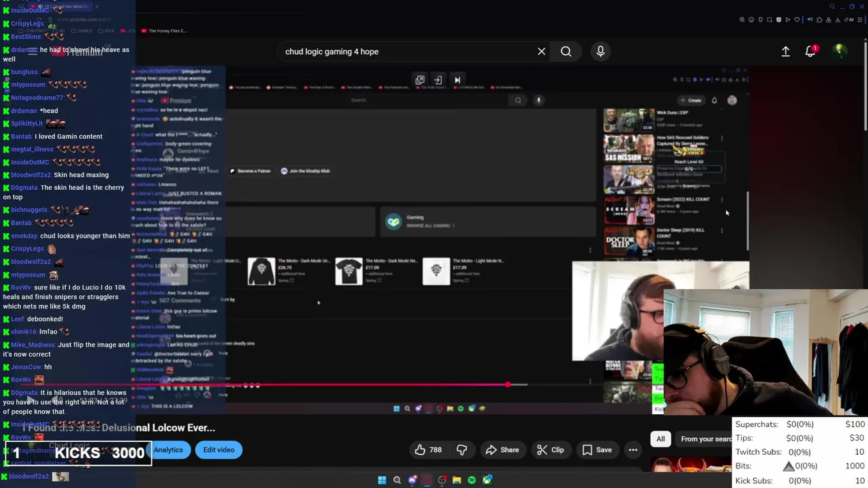Image resolution: width=868 pixels, height=488 pixels.
Task: Click the inner page's notification bell
Action: point(714,100)
